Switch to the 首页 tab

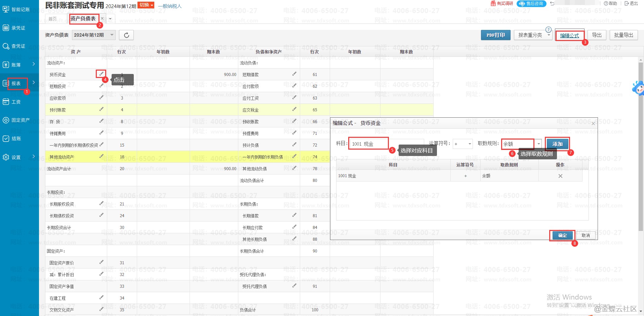pos(53,19)
